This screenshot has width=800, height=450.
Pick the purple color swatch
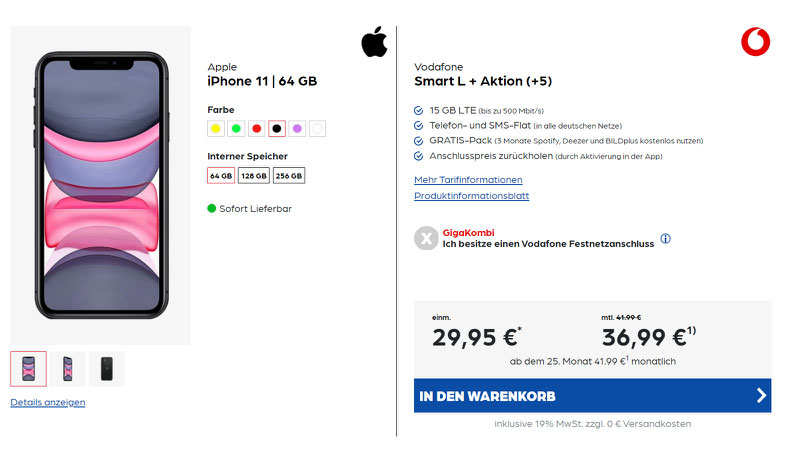pos(297,129)
